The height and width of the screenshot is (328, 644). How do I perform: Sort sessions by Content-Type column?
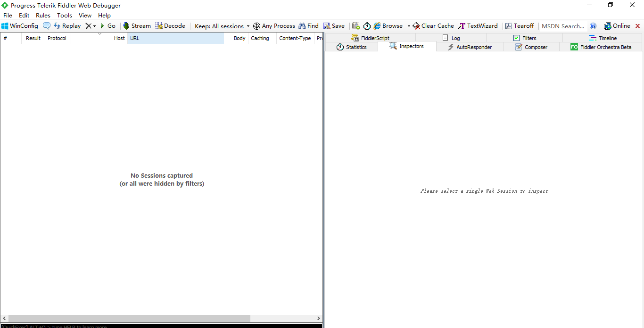(x=295, y=38)
